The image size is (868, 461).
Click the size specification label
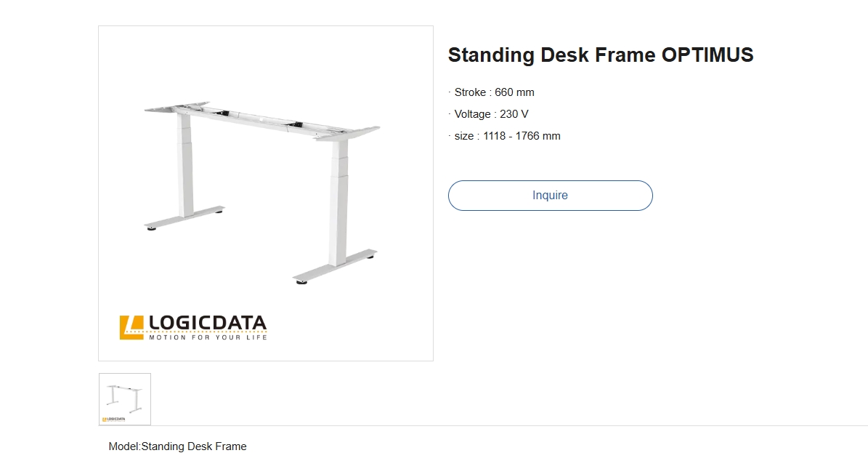point(463,136)
